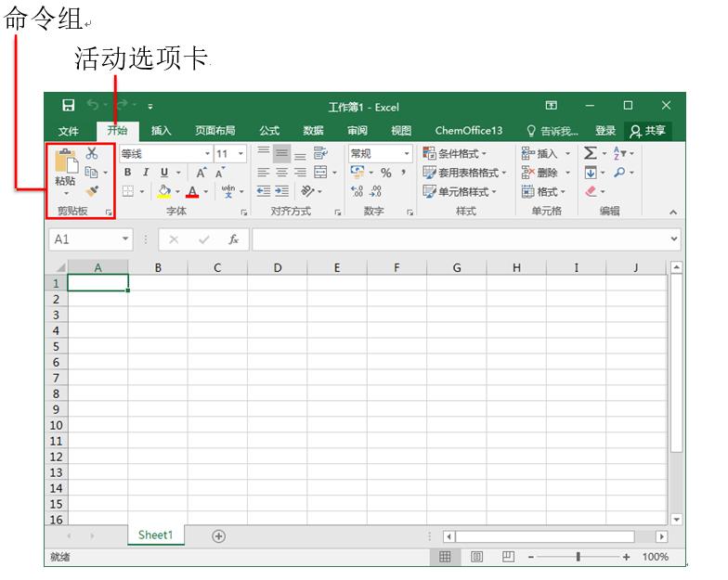This screenshot has width=728, height=580.
Task: Click the Fill down arrow icon
Action: pos(591,173)
